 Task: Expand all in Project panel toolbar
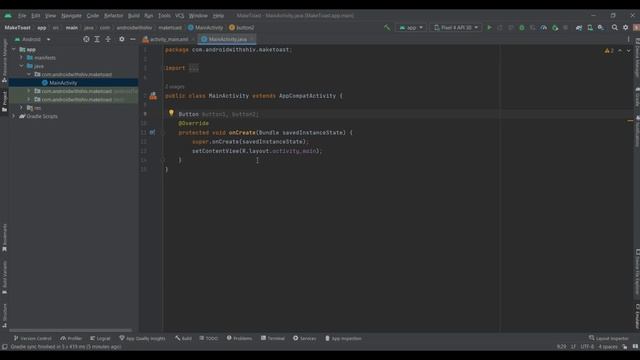click(x=97, y=39)
